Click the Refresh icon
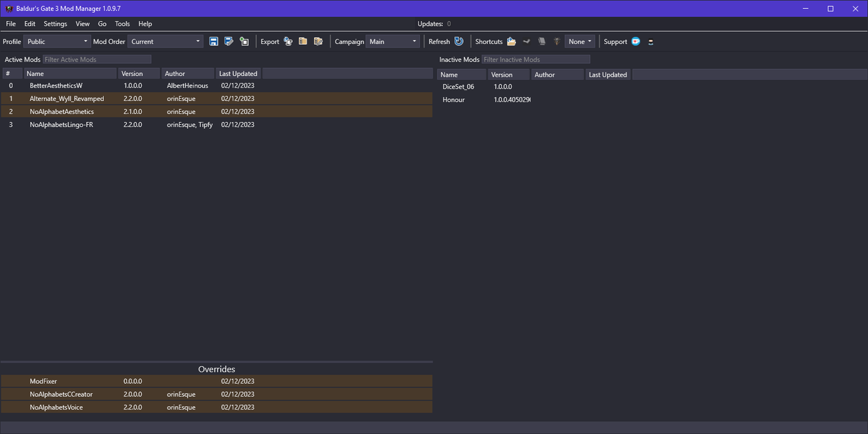This screenshot has height=434, width=868. [459, 41]
